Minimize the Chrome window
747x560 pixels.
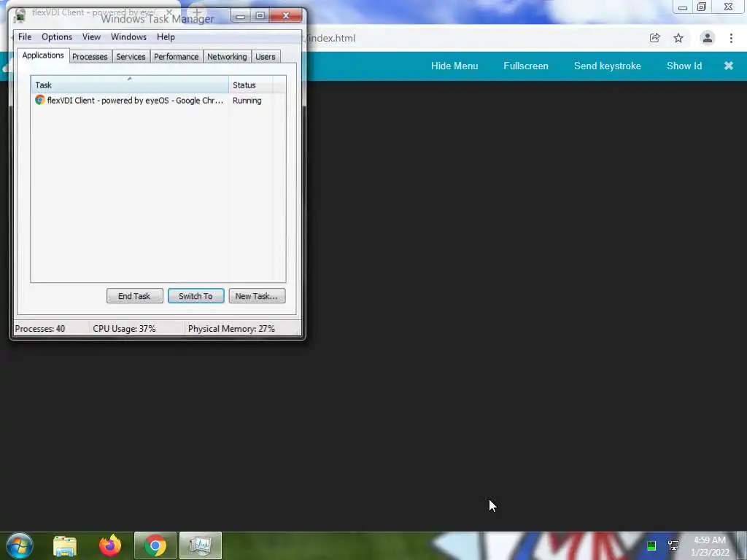tap(683, 7)
